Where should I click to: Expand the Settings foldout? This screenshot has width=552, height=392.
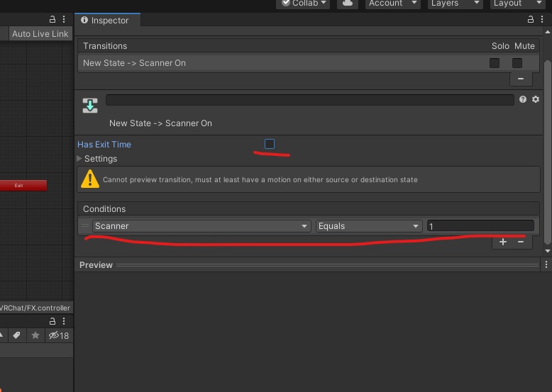(x=79, y=159)
